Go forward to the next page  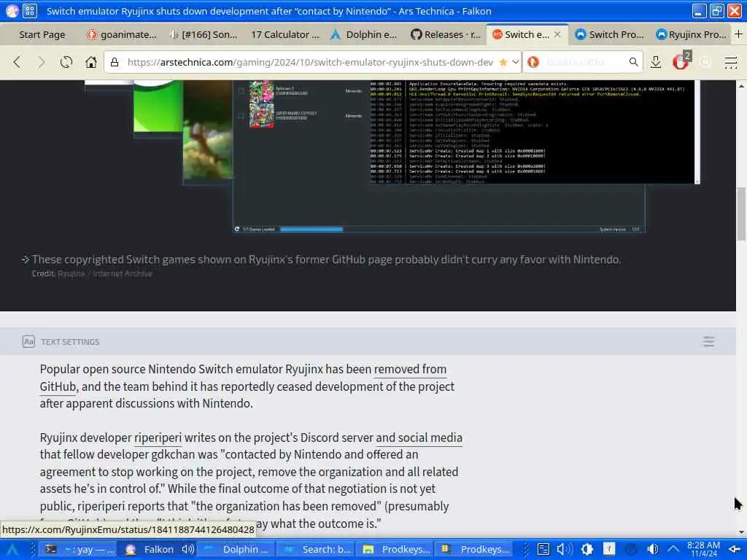coord(42,62)
